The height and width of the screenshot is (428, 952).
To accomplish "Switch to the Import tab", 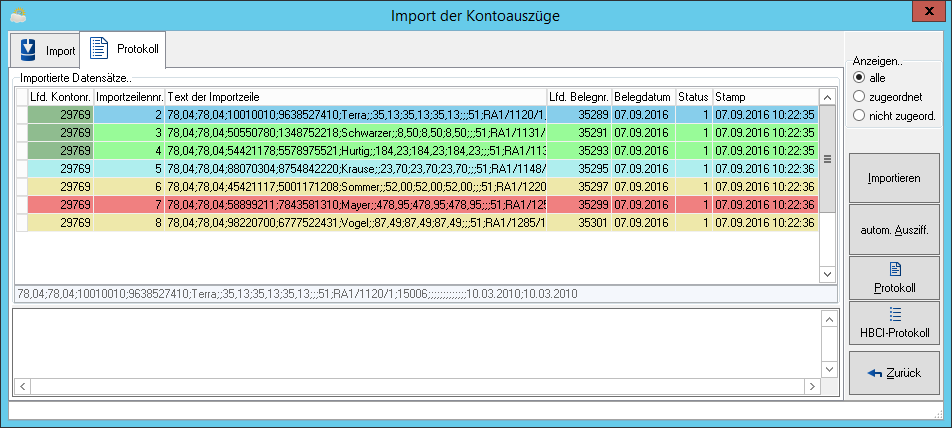I will (x=45, y=50).
